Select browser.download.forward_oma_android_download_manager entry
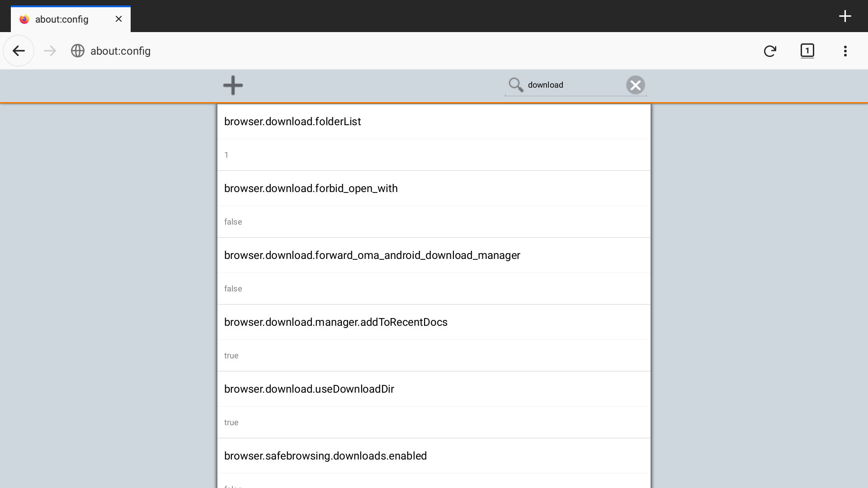Screen dimensions: 868x488 coord(372,255)
